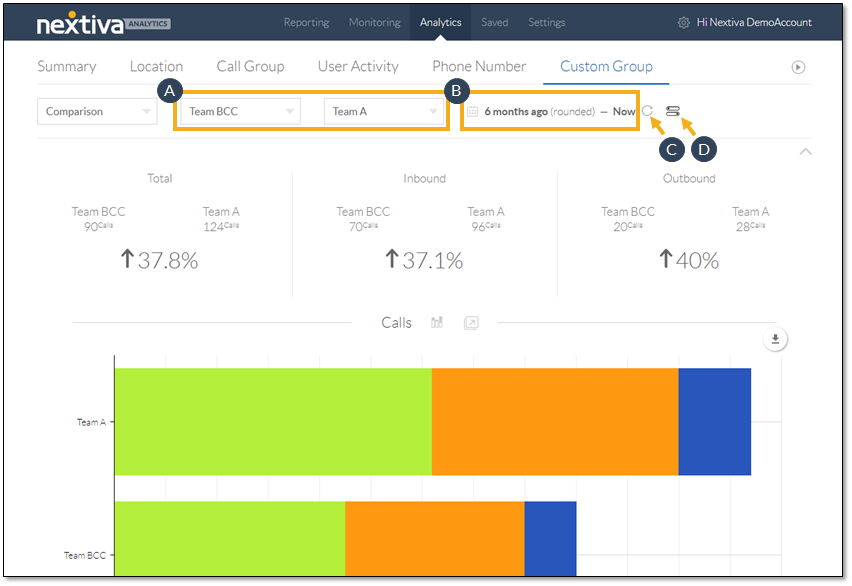Image resolution: width=852 pixels, height=586 pixels.
Task: Click the bar chart icon beside Calls
Action: point(437,323)
